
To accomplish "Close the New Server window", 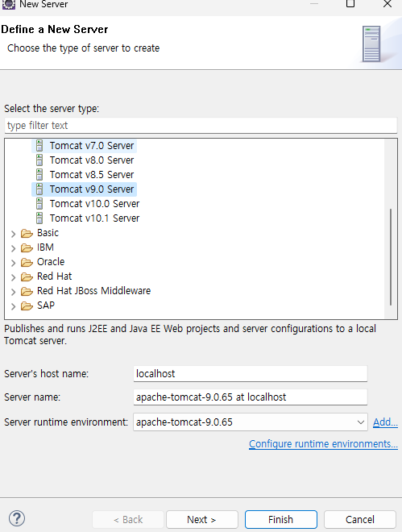I will click(x=387, y=4).
